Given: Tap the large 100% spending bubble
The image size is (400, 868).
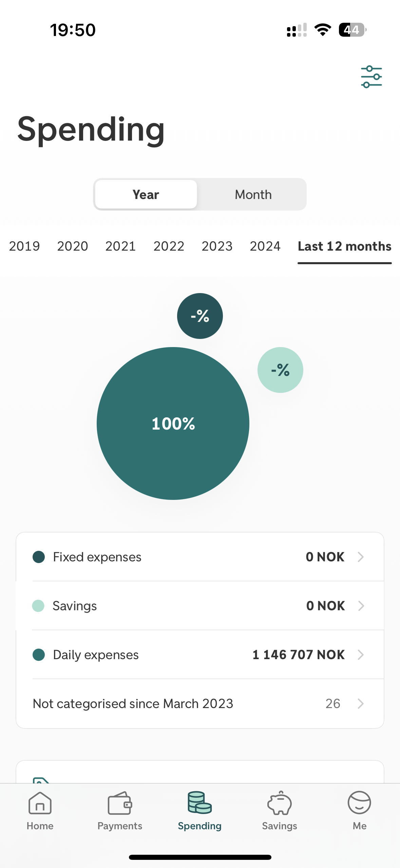Looking at the screenshot, I should pyautogui.click(x=173, y=423).
